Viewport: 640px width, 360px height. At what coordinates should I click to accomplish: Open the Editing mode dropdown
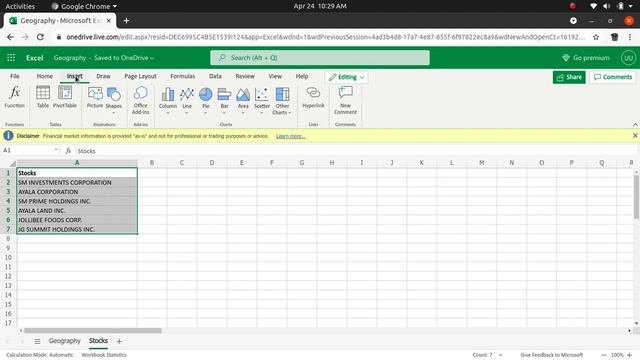tap(347, 77)
